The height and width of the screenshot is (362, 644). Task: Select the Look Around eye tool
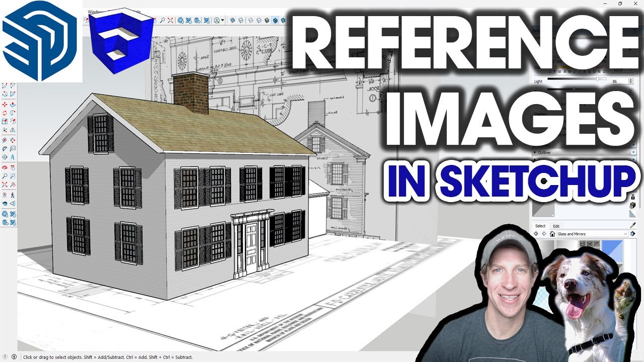pos(5,203)
